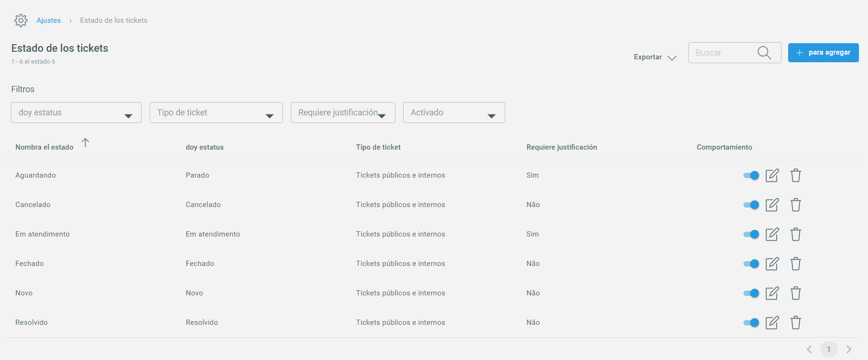The width and height of the screenshot is (868, 360).
Task: Click the Tipo de ticket column header
Action: coord(378,147)
